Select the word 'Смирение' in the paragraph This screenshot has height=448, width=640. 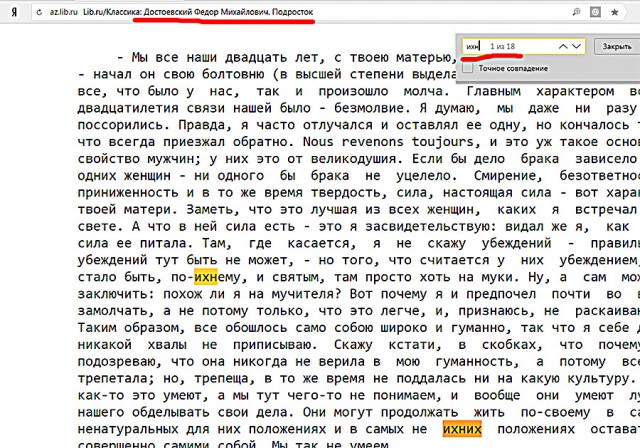click(x=505, y=176)
